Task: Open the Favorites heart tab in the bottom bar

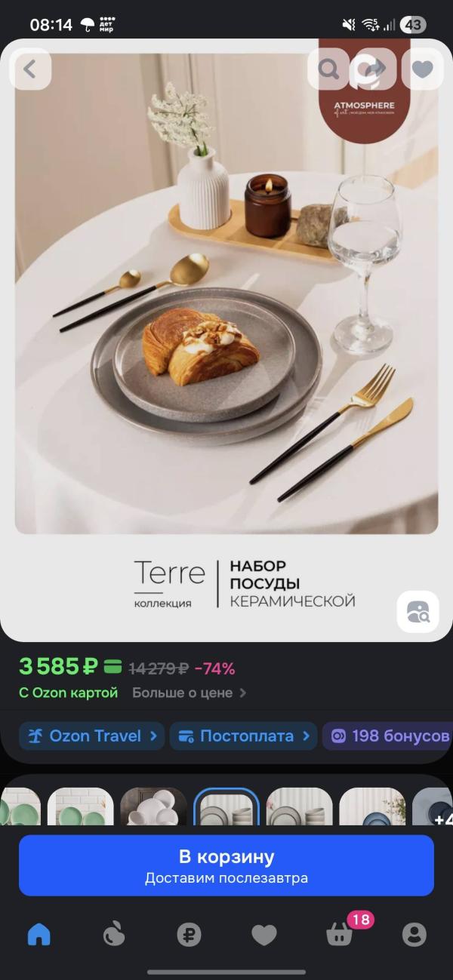Action: (264, 935)
